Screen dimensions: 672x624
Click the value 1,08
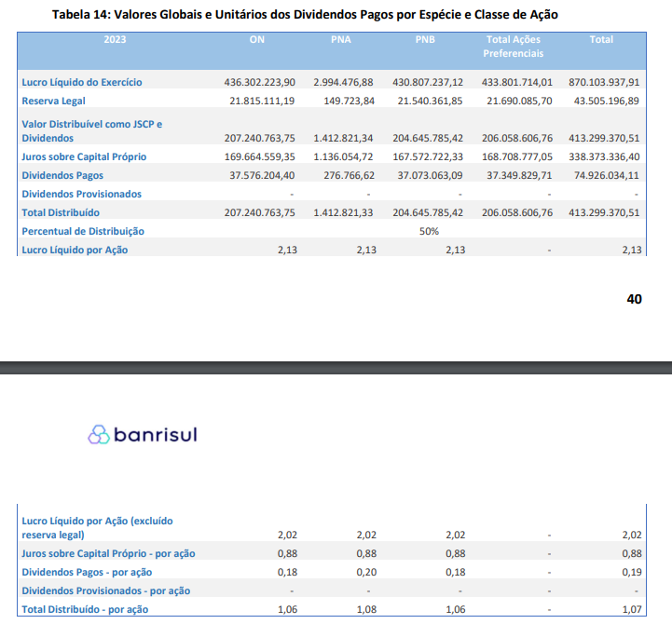pyautogui.click(x=366, y=609)
